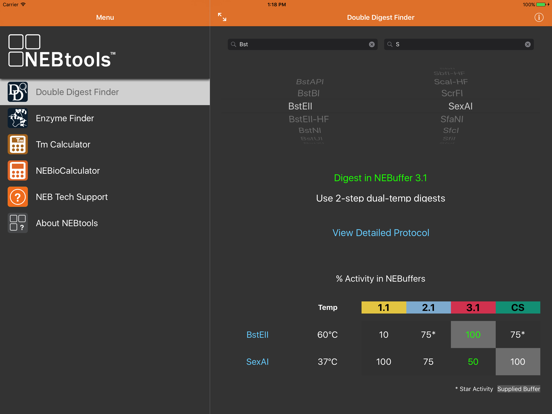This screenshot has height=414, width=552.
Task: Tap magnifier icon in S search box
Action: (390, 44)
